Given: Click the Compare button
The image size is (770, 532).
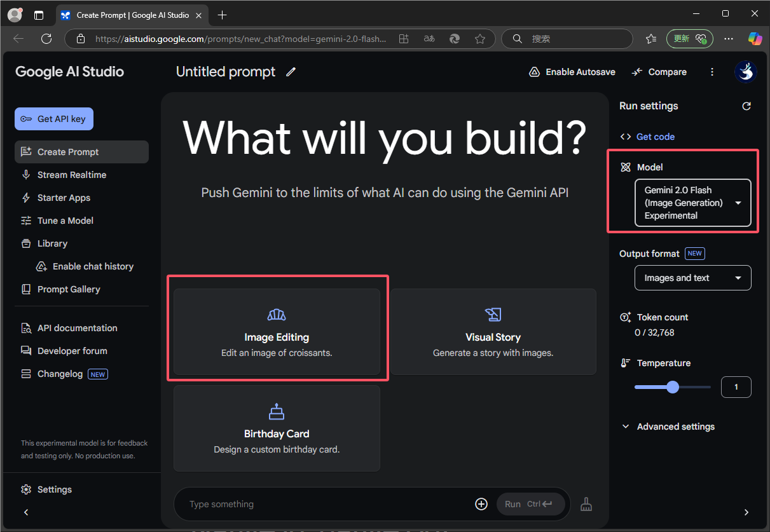Looking at the screenshot, I should (x=659, y=72).
